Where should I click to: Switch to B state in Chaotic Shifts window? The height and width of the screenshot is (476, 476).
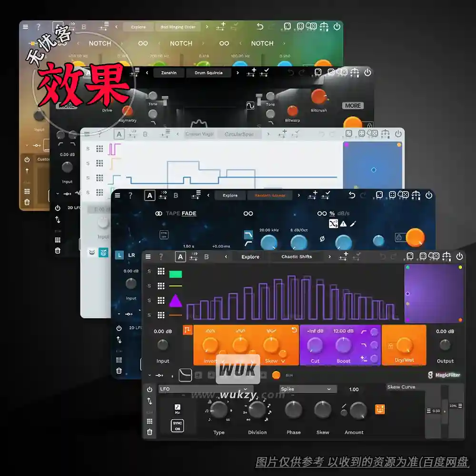[206, 257]
